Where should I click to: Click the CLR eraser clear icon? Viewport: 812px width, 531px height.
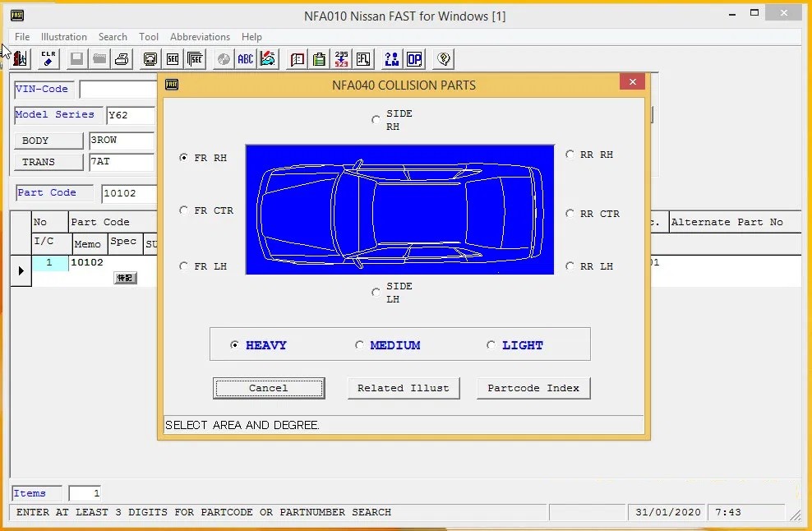click(x=48, y=58)
